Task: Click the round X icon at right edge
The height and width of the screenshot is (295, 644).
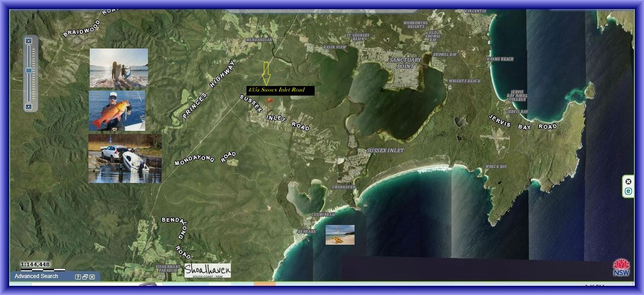Action: pos(628,182)
